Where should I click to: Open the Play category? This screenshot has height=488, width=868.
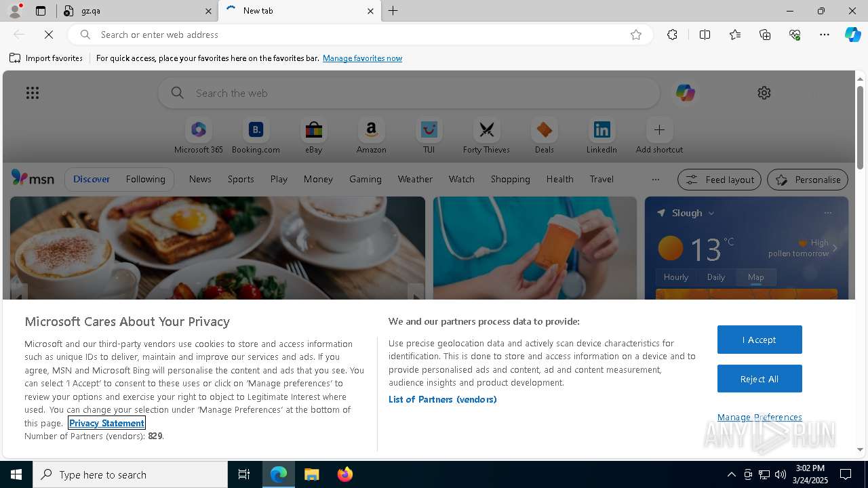(279, 179)
